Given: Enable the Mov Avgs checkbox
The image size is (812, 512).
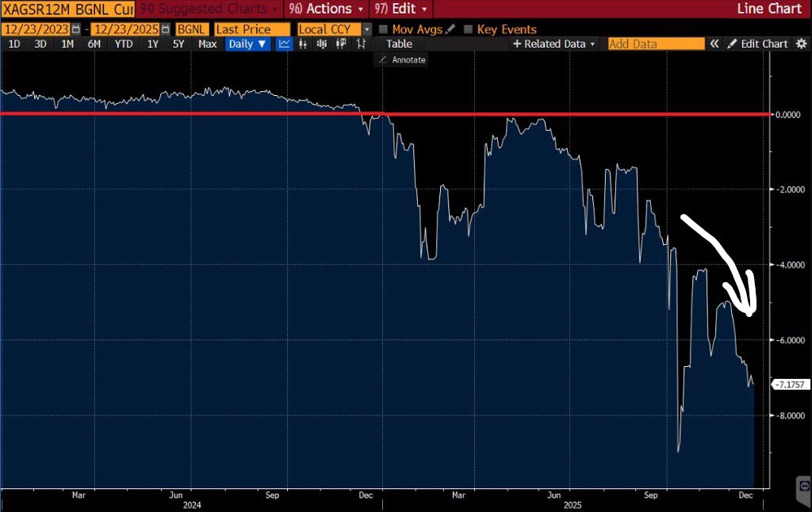Looking at the screenshot, I should point(383,29).
